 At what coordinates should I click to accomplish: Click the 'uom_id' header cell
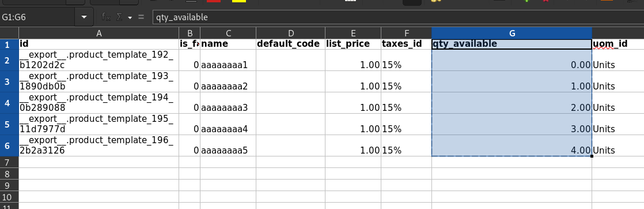point(618,44)
